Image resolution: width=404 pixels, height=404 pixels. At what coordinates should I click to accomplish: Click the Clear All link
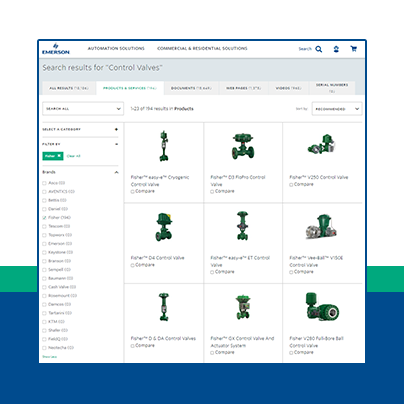[x=74, y=156]
